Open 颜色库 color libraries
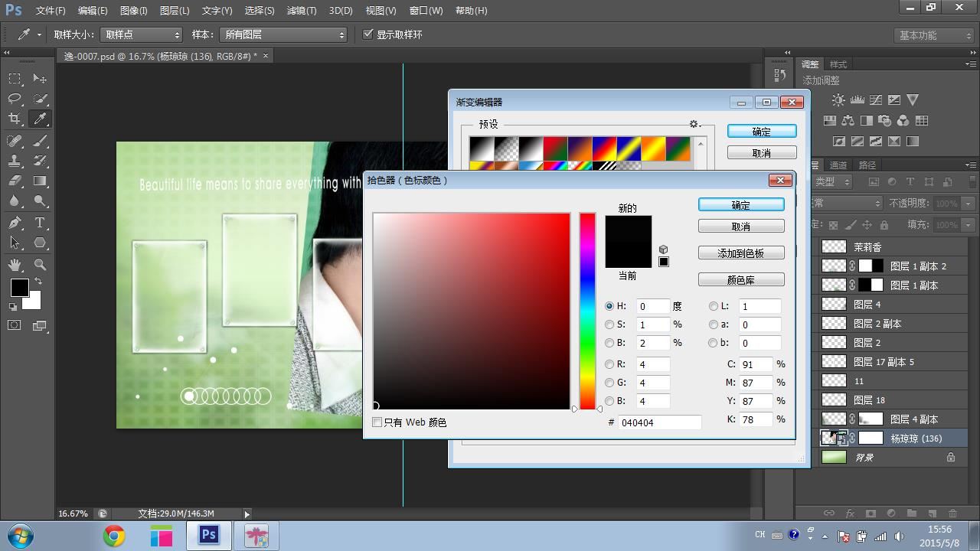 (741, 280)
